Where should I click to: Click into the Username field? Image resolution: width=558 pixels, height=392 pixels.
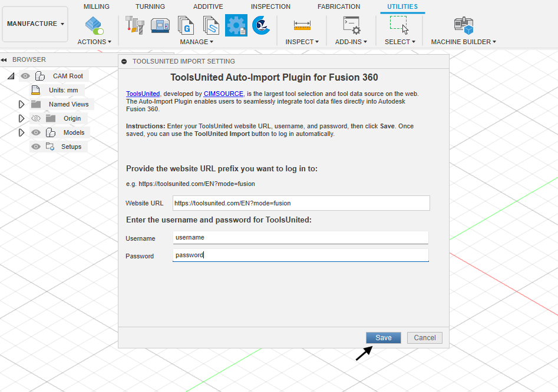pyautogui.click(x=301, y=237)
